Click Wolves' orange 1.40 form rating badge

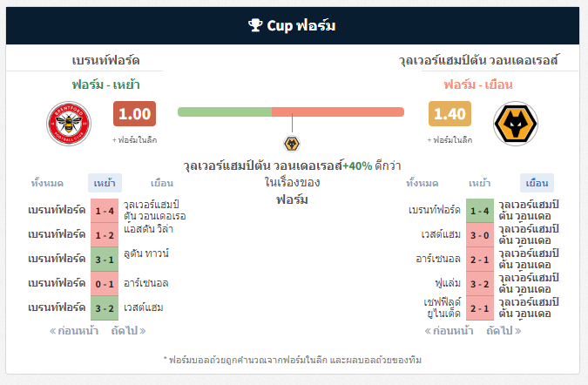[449, 113]
